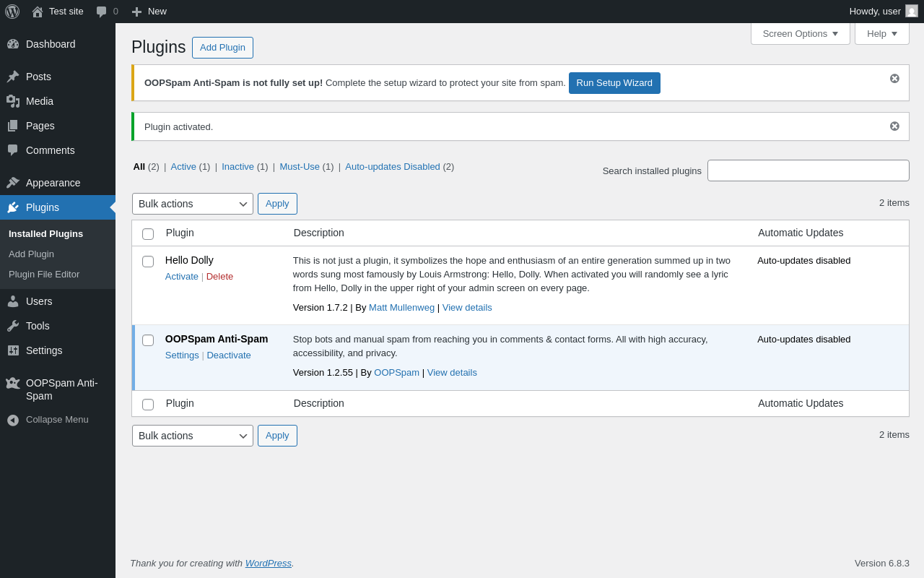Expand the Help panel

coord(881,33)
